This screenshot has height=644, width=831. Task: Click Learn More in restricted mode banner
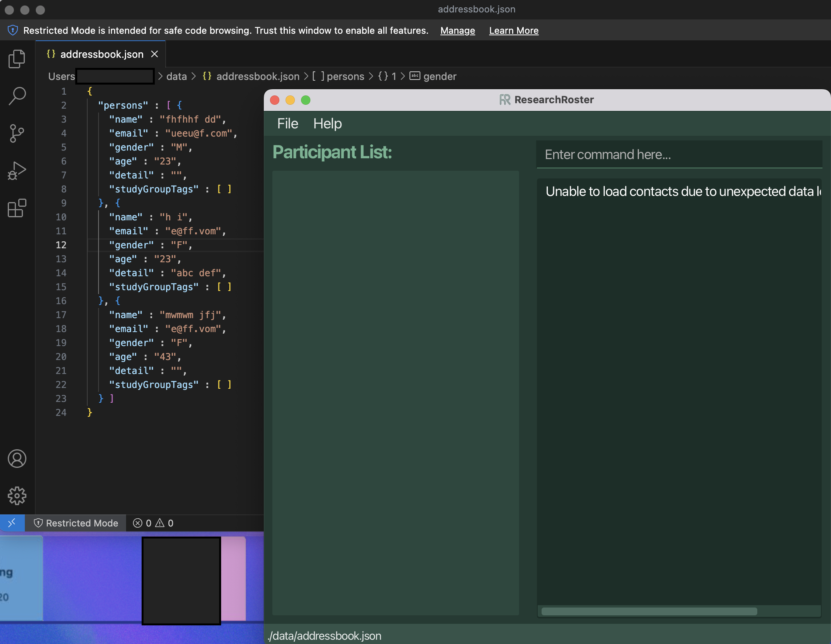pyautogui.click(x=514, y=29)
